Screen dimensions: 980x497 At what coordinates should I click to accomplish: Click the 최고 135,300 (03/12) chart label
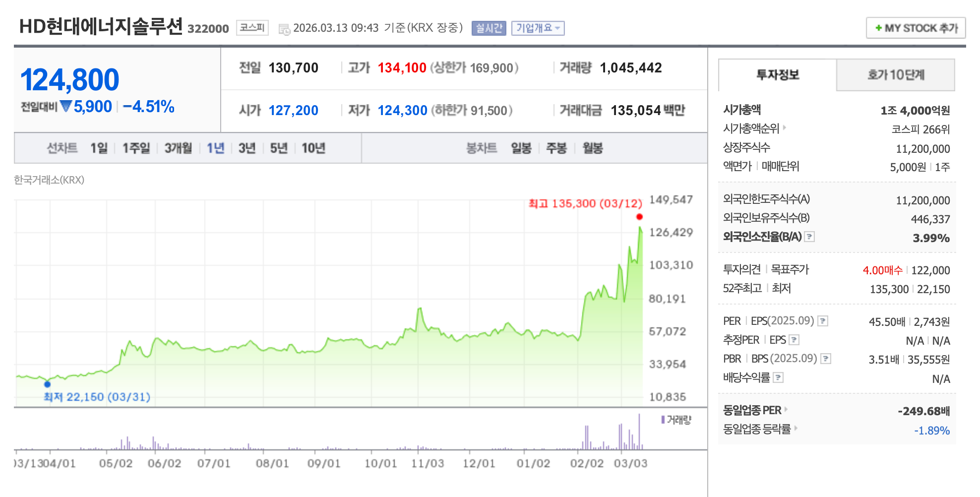585,203
